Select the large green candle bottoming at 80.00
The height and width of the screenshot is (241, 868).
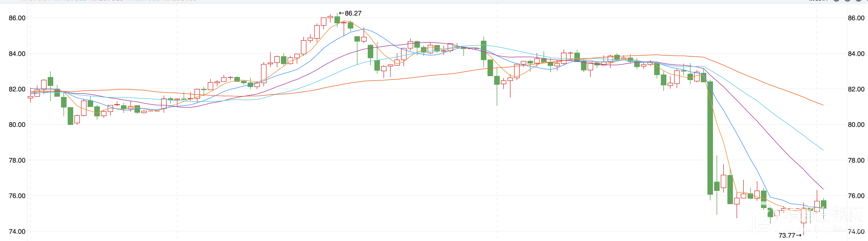70,116
